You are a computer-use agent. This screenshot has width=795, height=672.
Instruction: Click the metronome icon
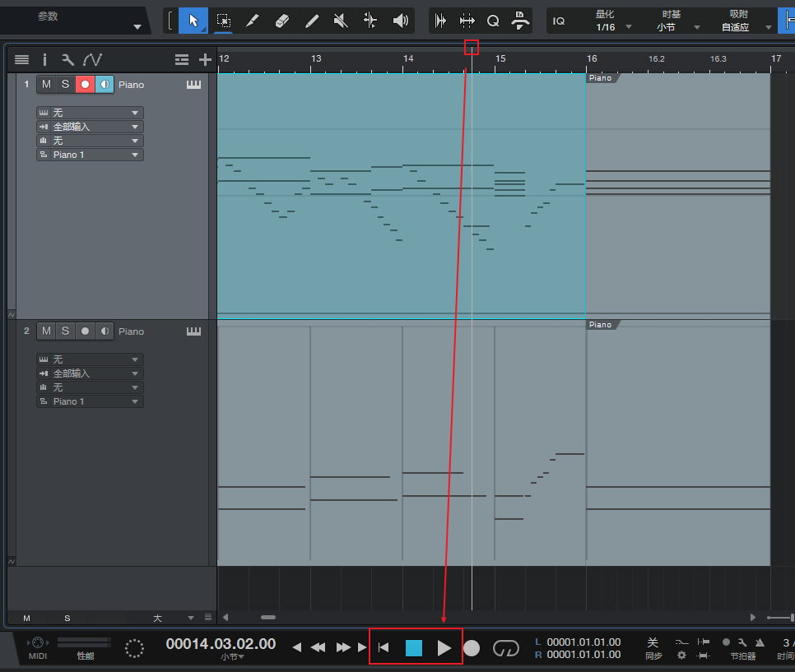click(760, 642)
